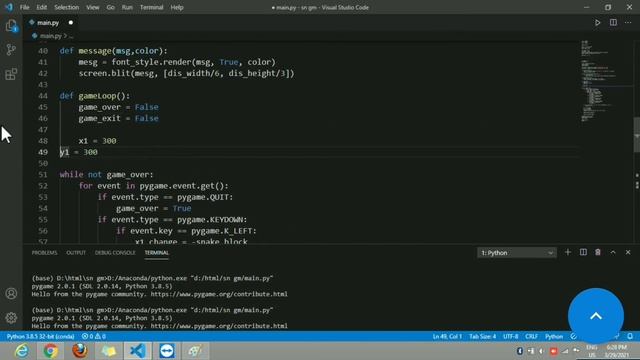The width and height of the screenshot is (640, 360).
Task: Select Python language mode in status bar
Action: pos(554,336)
